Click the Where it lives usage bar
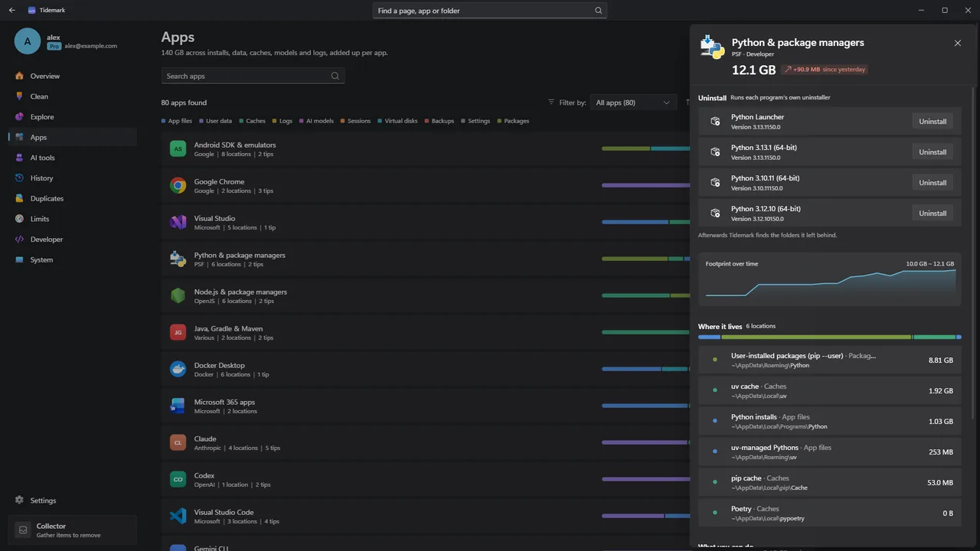This screenshot has height=551, width=980. coord(830,337)
